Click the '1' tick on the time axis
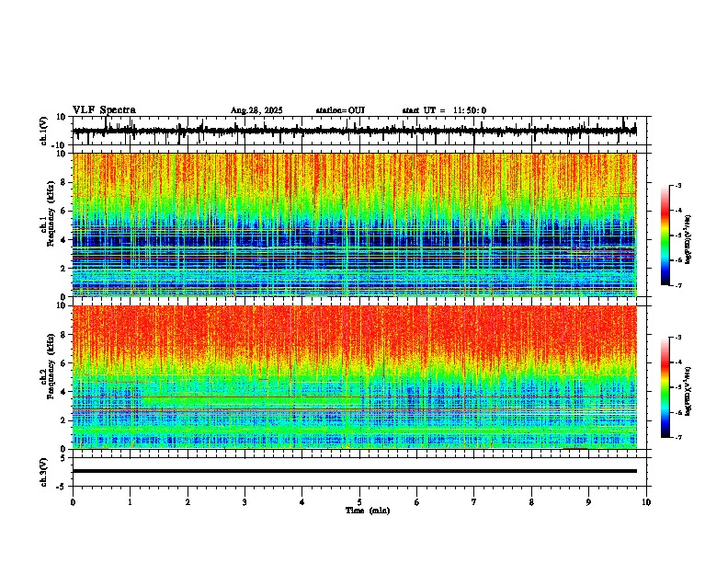728x563 pixels. pos(130,502)
